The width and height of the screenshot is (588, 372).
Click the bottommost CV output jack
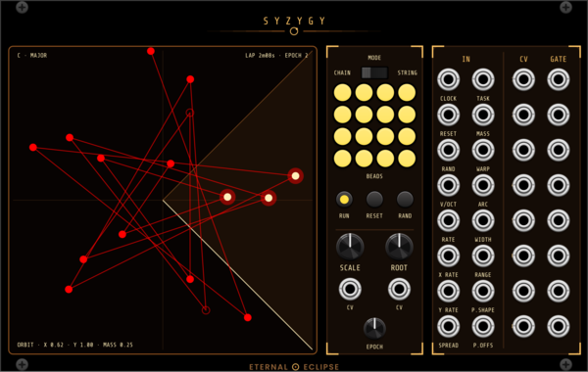[523, 326]
